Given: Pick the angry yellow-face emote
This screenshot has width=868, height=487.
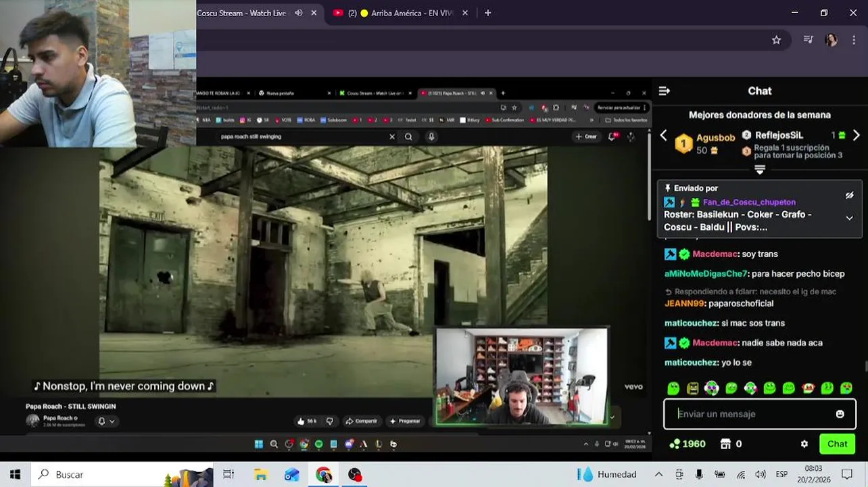Looking at the screenshot, I should click(x=692, y=388).
